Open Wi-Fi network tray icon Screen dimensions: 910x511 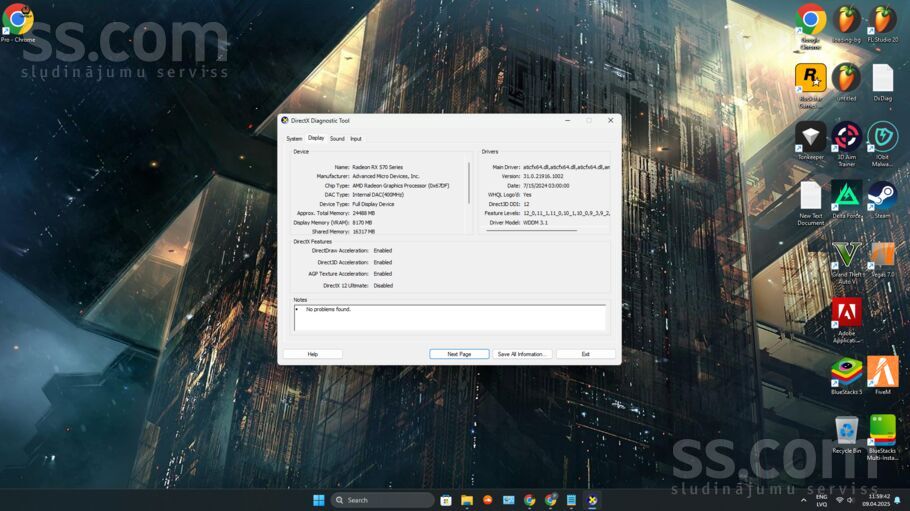[839, 500]
